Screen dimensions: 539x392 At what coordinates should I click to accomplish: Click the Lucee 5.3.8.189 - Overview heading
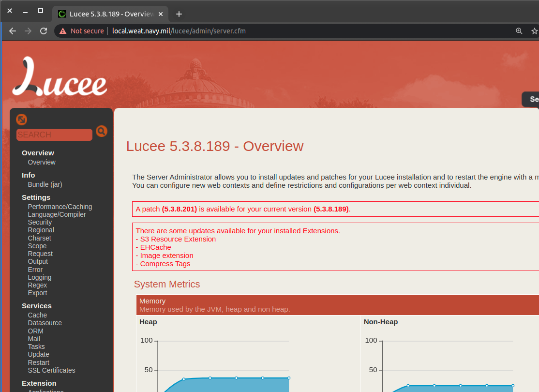[215, 147]
